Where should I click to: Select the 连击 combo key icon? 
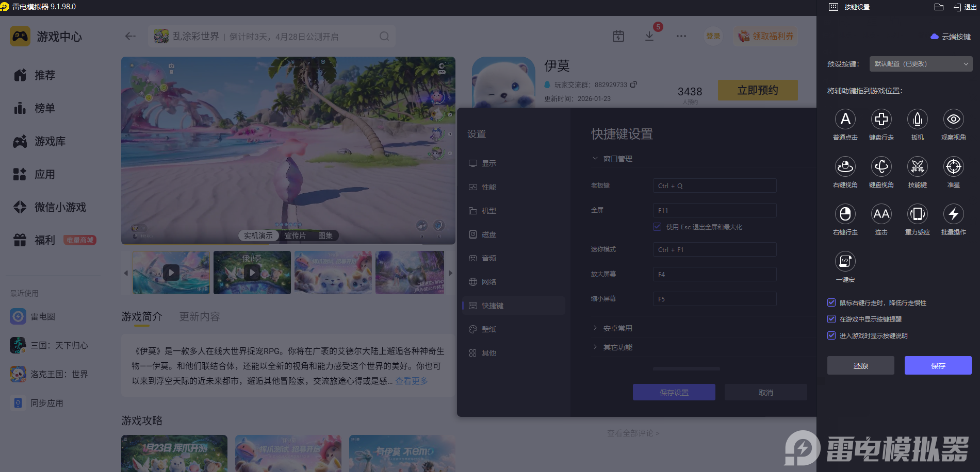(x=881, y=214)
